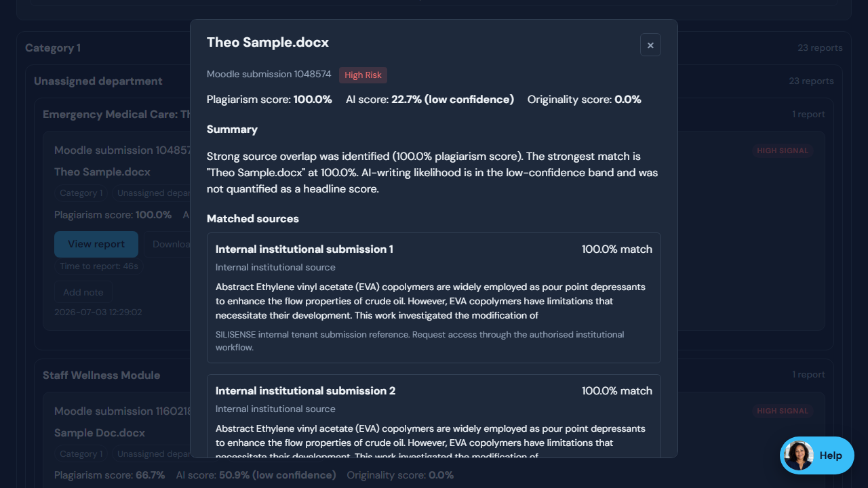Close the Theo Sample.docx report dialog

coord(650,45)
